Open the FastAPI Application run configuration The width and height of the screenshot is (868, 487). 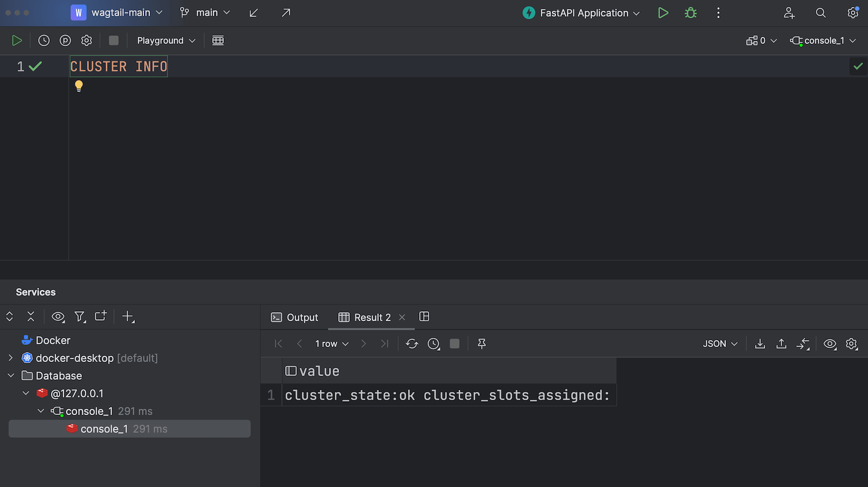point(582,13)
